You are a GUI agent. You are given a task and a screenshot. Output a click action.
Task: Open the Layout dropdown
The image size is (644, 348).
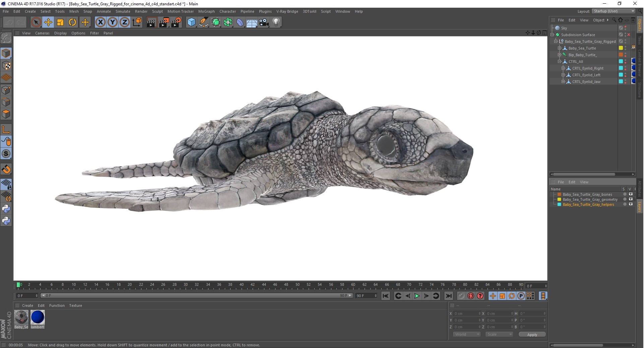(613, 11)
